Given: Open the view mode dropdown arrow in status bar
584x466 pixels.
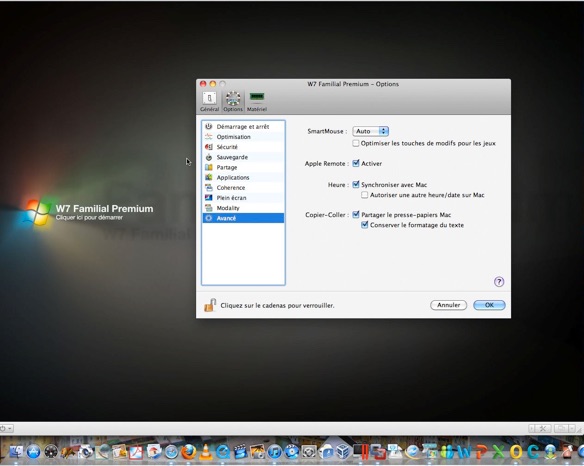Looking at the screenshot, I should point(571,428).
